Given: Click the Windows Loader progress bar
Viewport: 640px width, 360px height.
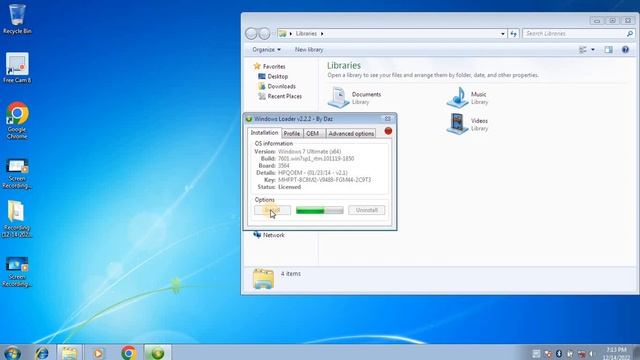Looking at the screenshot, I should (x=320, y=211).
